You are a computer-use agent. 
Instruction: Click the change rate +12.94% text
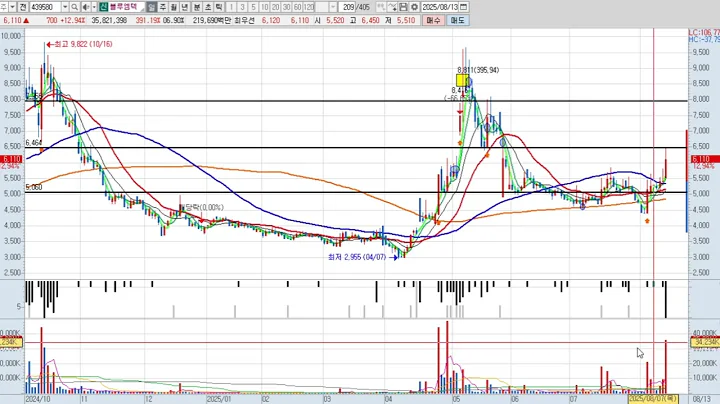click(x=73, y=20)
